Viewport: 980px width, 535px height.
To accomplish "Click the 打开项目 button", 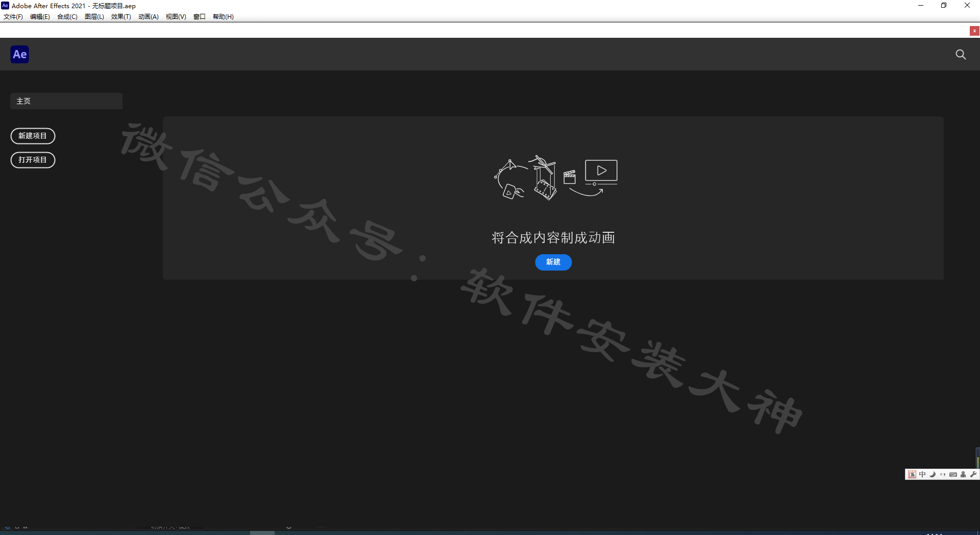I will coord(33,160).
